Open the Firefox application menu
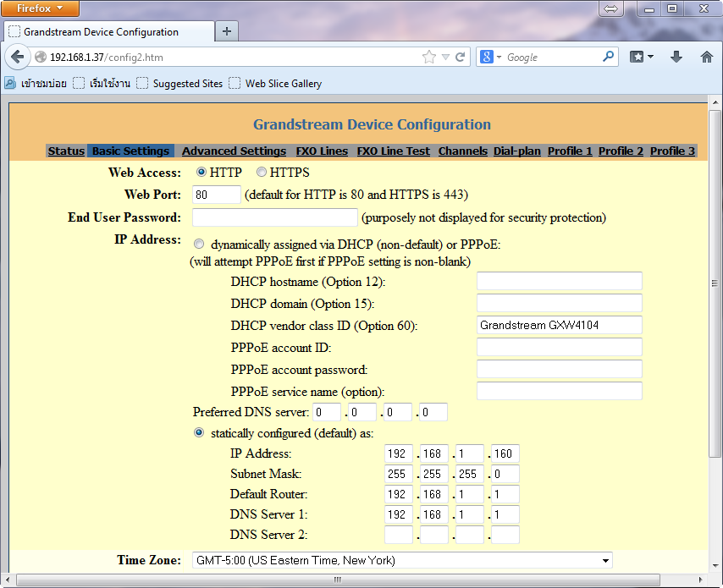The width and height of the screenshot is (723, 588). click(40, 8)
